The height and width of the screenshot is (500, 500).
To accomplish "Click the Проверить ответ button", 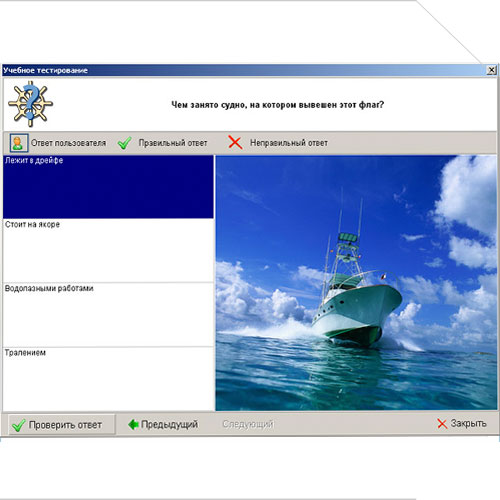I will click(61, 425).
